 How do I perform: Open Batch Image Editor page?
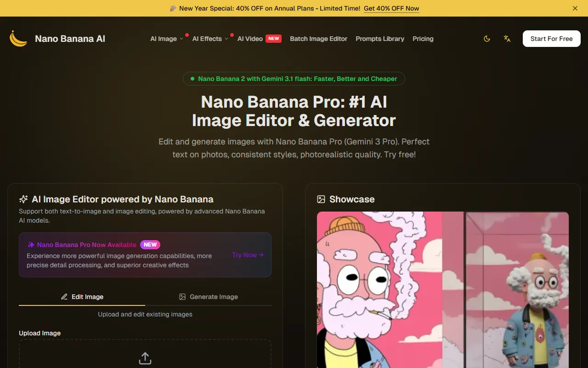(318, 39)
